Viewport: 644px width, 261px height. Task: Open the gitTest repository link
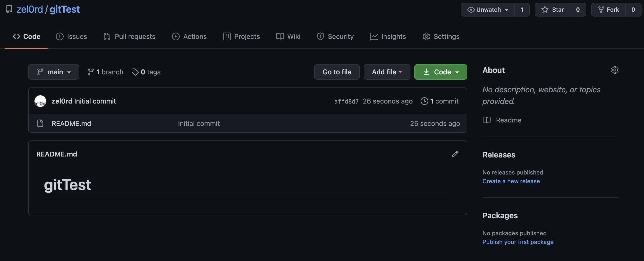[x=65, y=9]
